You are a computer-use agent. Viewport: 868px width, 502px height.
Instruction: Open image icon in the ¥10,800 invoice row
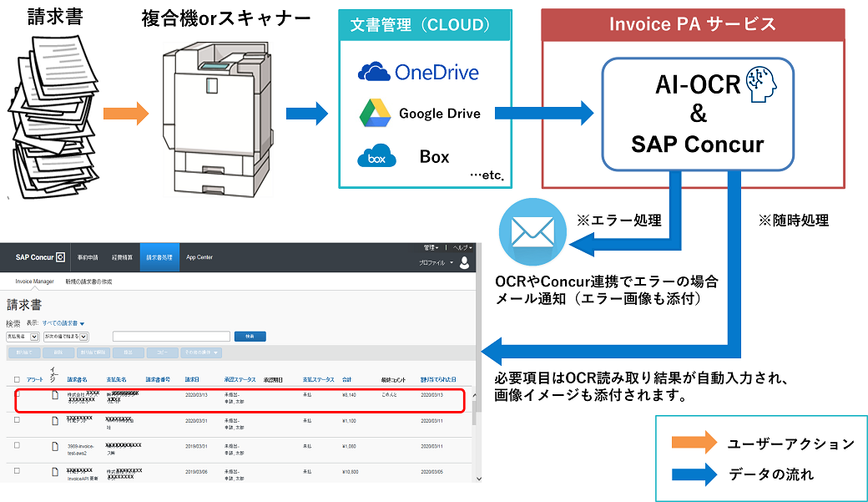(x=55, y=472)
